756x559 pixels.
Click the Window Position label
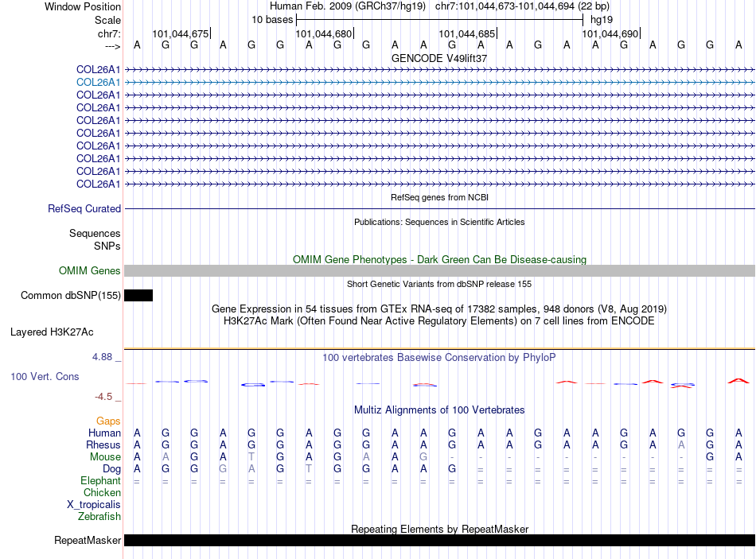coord(83,6)
